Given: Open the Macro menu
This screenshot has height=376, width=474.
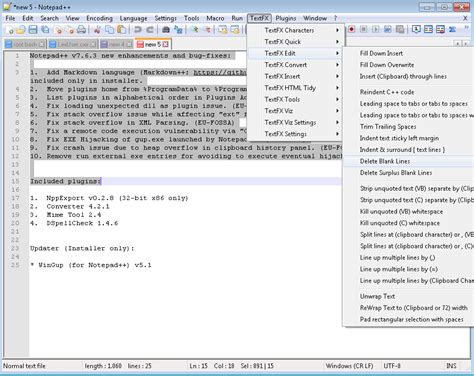Looking at the screenshot, I should [x=215, y=18].
